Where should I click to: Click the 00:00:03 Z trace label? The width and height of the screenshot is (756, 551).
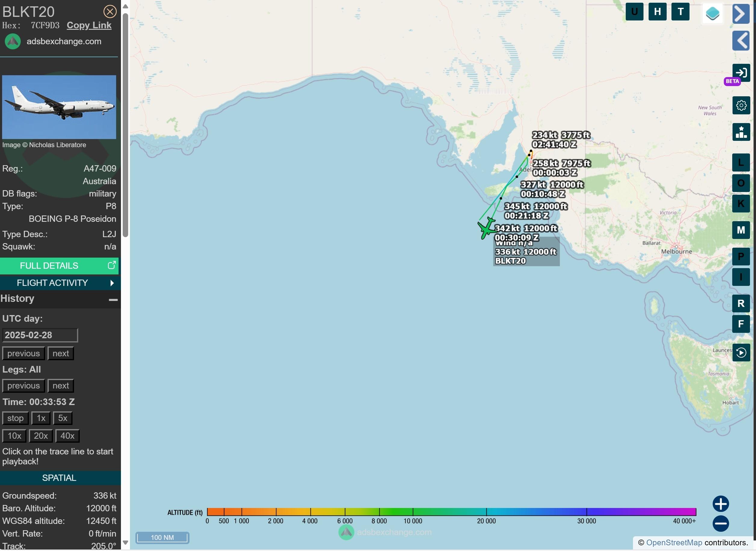pyautogui.click(x=555, y=173)
